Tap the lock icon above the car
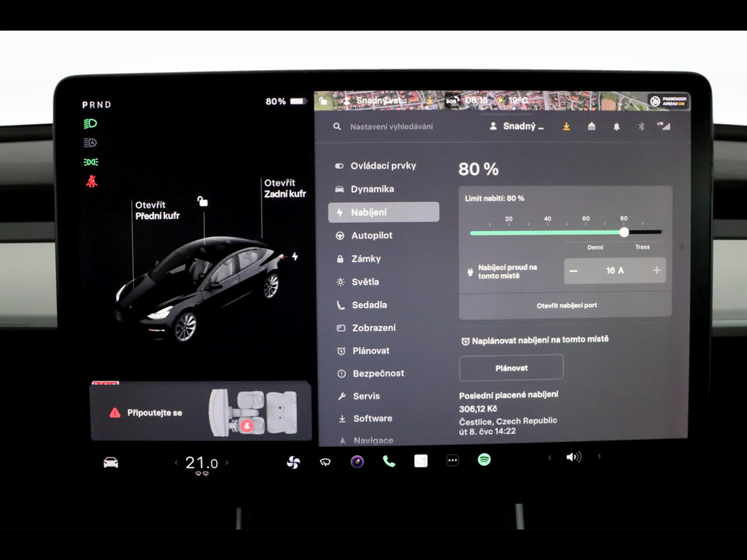The height and width of the screenshot is (560, 747). [x=203, y=201]
